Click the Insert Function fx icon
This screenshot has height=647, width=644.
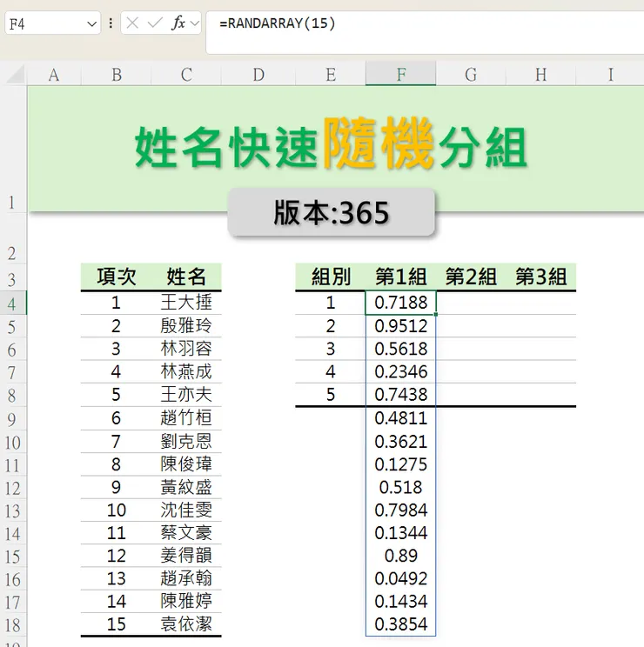(178, 23)
